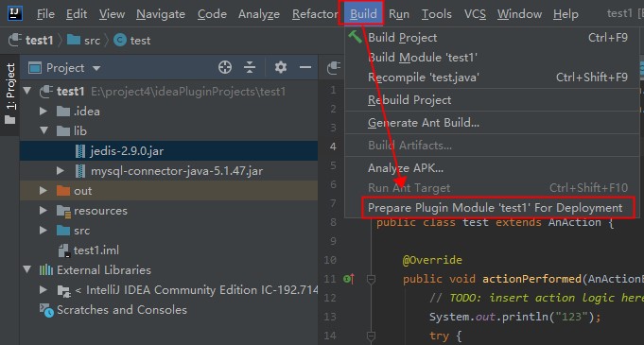The image size is (644, 345).
Task: Fold the try block at line 14
Action: [x=371, y=336]
